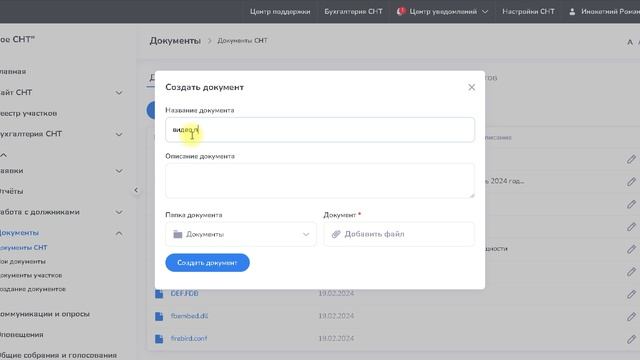
Task: Edit firebird.conf row with pencil icon
Action: point(631,339)
